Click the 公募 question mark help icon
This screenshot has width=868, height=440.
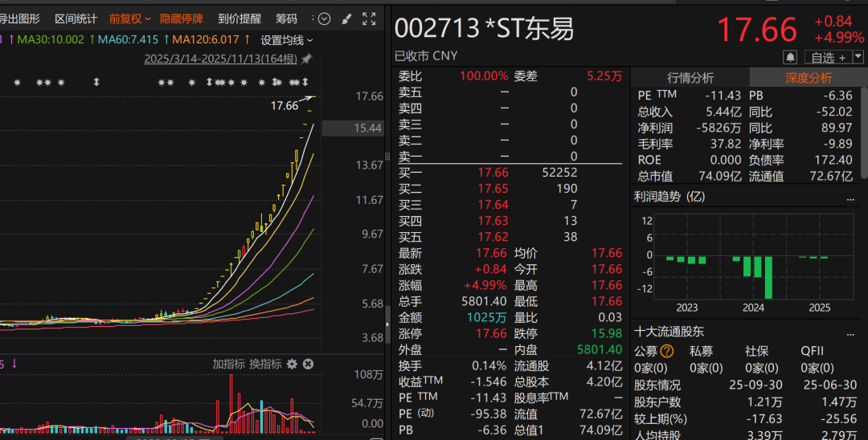click(x=666, y=351)
